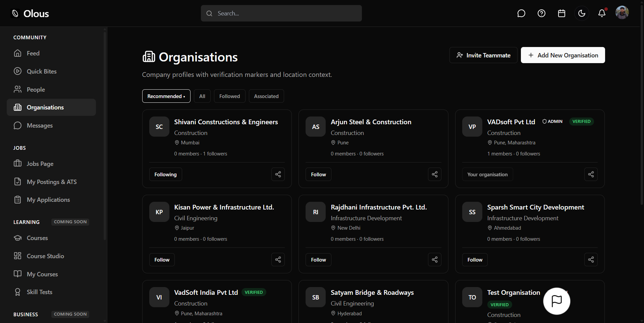
Task: Share Kisan Power & Infrastructure card
Action: pyautogui.click(x=278, y=260)
